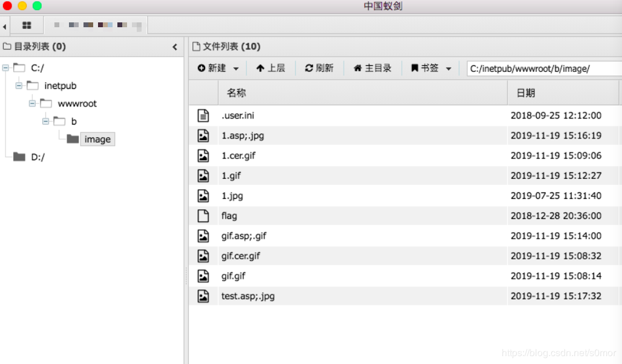Select the gif.cer.gif file name
This screenshot has height=364, width=622.
point(241,256)
